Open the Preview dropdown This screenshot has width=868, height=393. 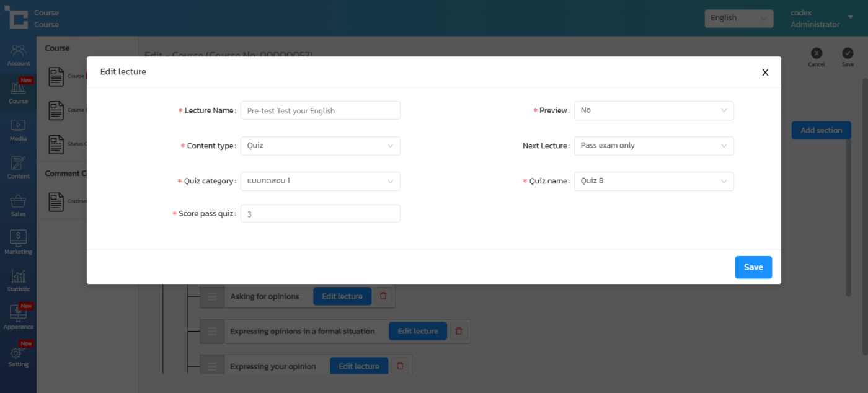pyautogui.click(x=653, y=110)
